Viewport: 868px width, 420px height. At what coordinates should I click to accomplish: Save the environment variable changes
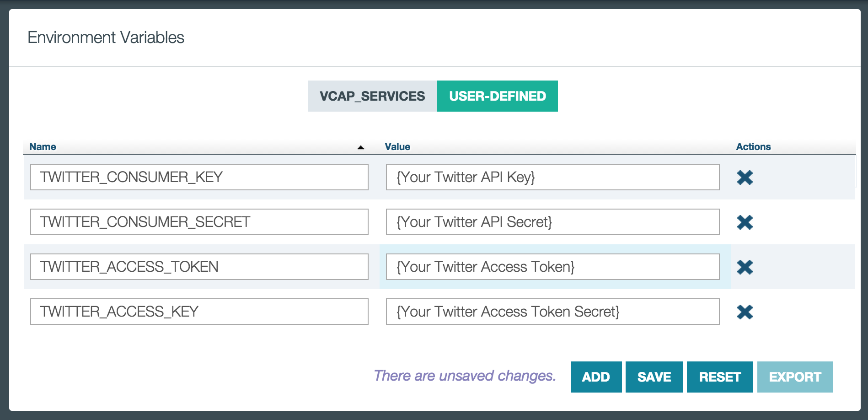click(x=654, y=377)
